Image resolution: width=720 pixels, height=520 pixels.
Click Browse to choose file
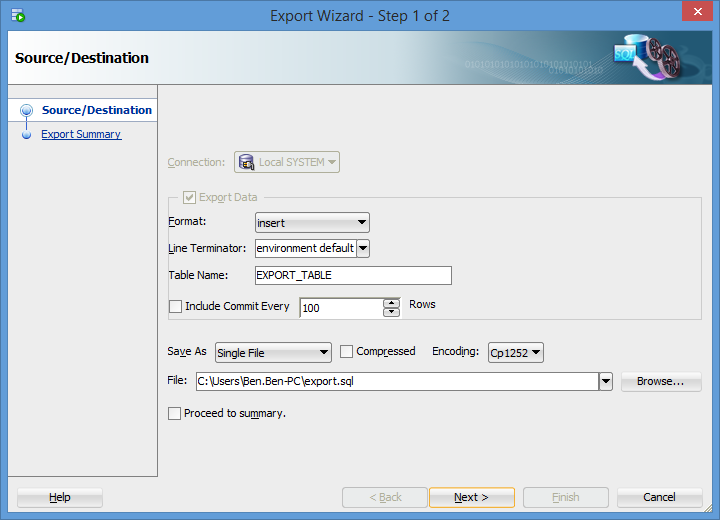click(x=660, y=381)
